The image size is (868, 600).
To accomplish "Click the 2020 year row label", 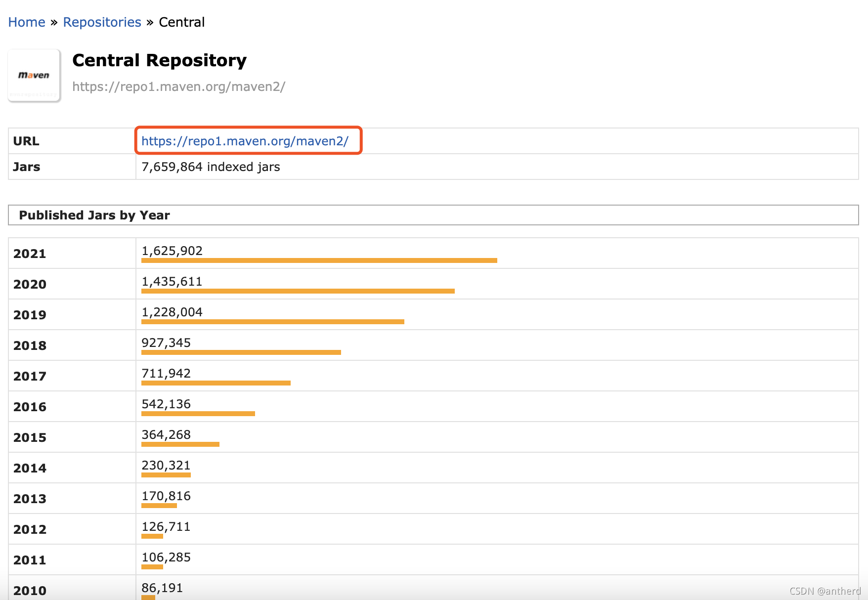I will (30, 284).
